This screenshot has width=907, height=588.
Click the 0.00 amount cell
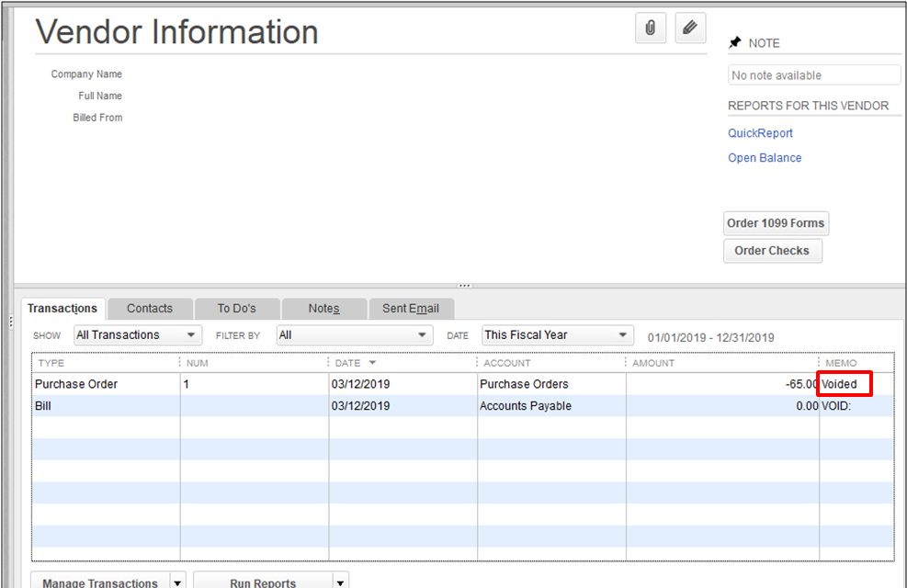click(722, 406)
